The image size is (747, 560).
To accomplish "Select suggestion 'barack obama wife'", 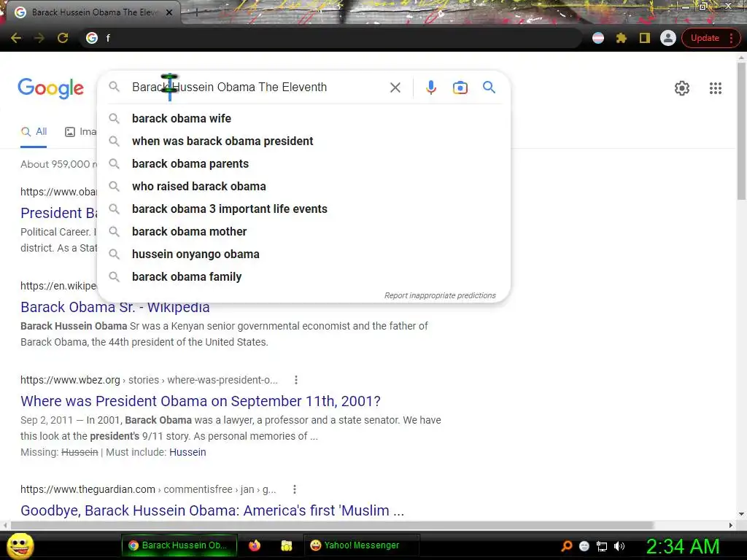I will (304, 119).
